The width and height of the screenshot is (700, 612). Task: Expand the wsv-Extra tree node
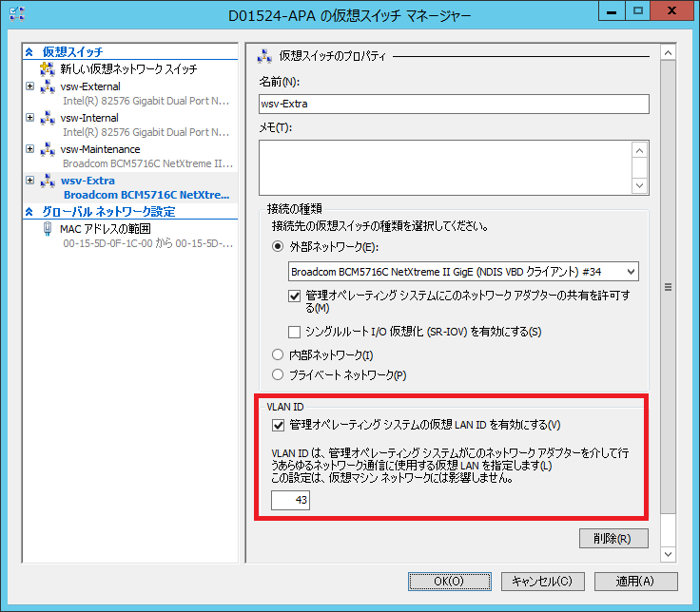pos(29,181)
